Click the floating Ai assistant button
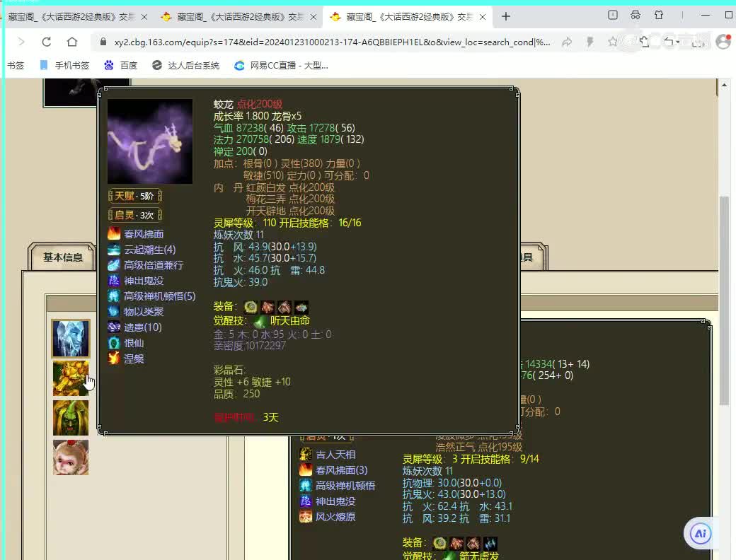Viewport: 736px width, 560px height. tap(701, 533)
